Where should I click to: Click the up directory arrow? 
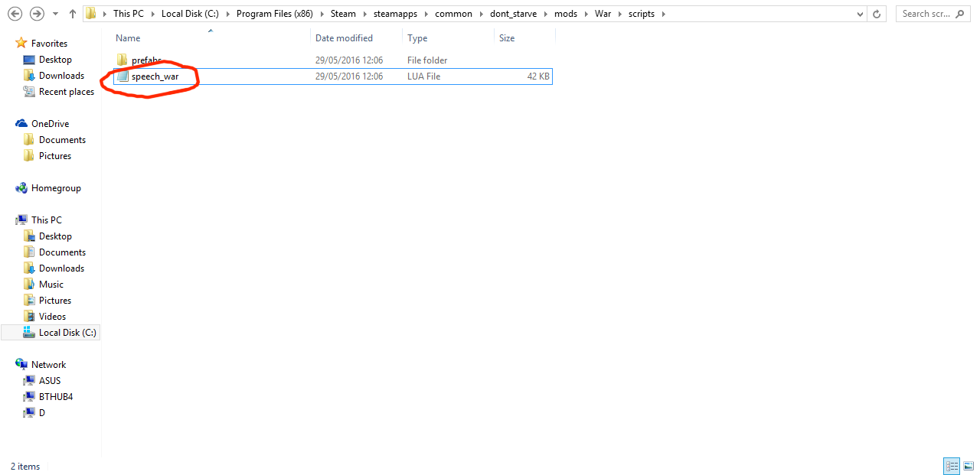(x=73, y=14)
